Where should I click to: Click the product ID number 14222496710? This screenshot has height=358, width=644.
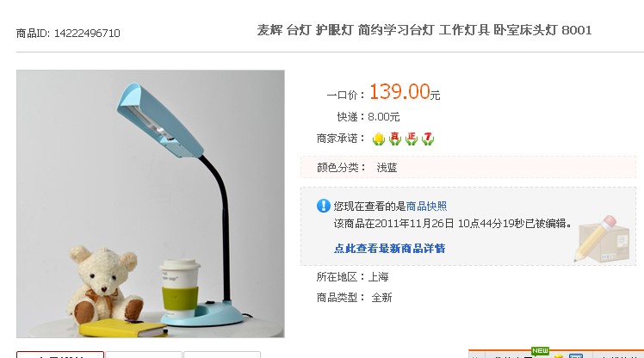click(x=87, y=34)
